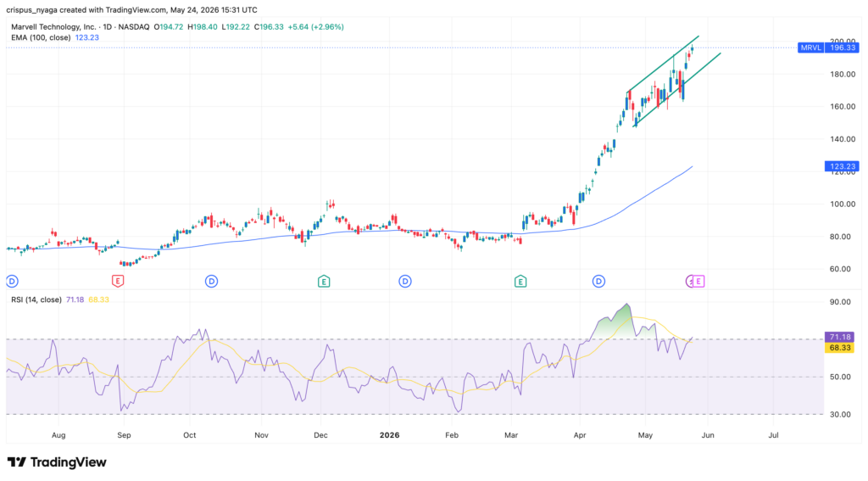The width and height of the screenshot is (868, 481).
Task: Click the Apr label on the time axis
Action: 580,435
